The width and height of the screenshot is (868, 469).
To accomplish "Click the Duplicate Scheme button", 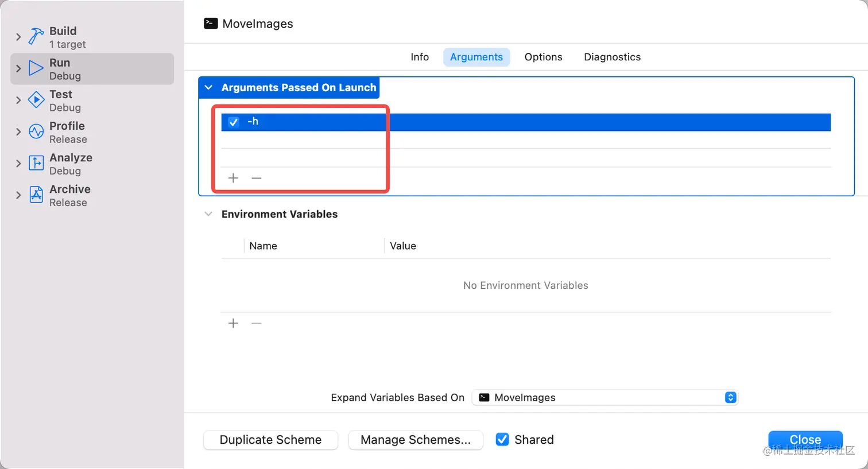I will [270, 440].
